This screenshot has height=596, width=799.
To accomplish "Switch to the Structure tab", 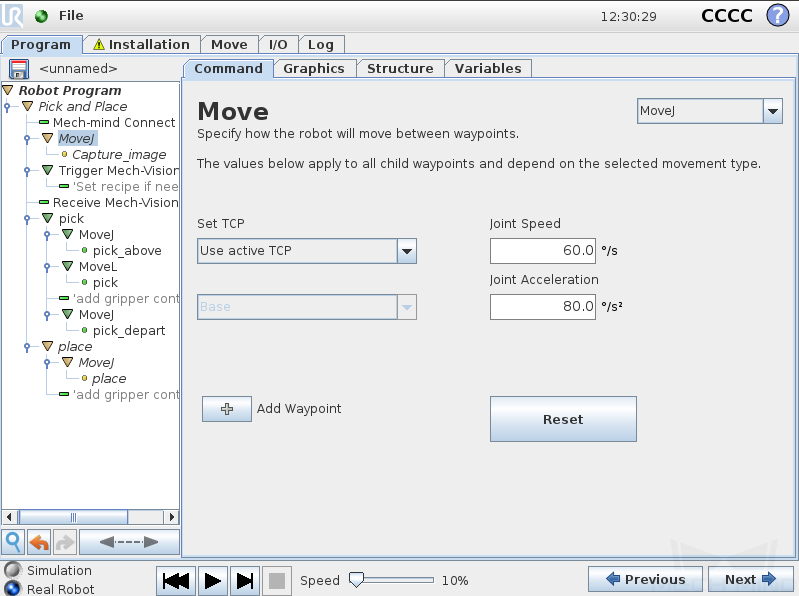I will coord(400,69).
